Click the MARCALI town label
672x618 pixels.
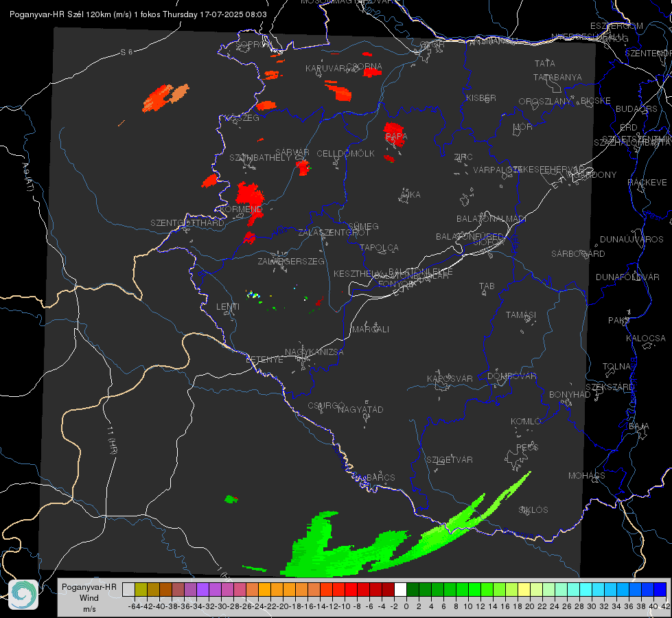(x=371, y=330)
